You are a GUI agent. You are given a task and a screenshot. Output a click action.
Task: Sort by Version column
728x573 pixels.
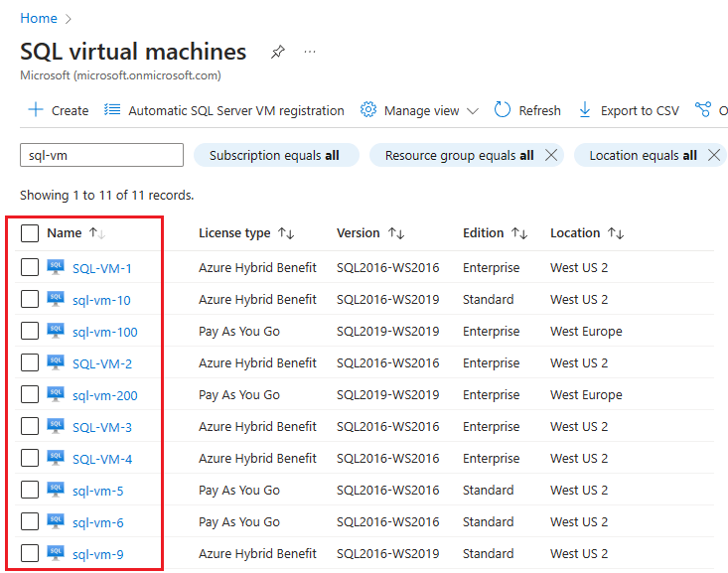point(370,233)
